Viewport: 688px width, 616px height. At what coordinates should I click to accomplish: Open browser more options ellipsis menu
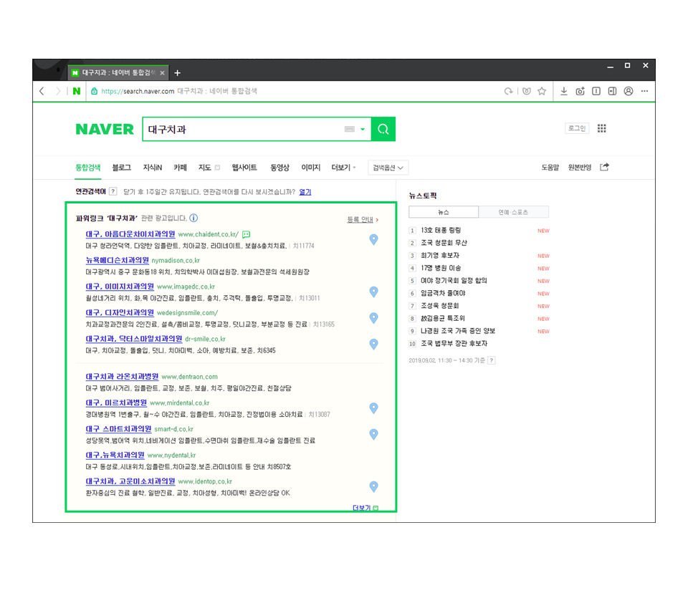644,91
